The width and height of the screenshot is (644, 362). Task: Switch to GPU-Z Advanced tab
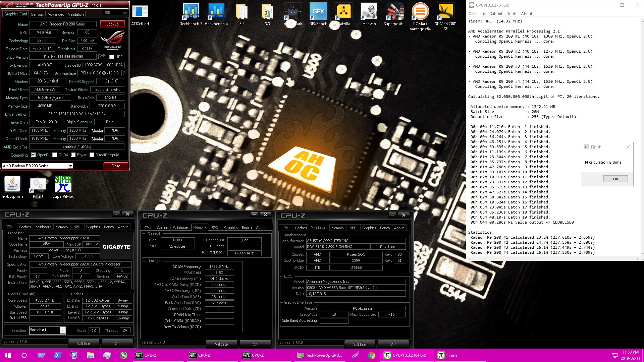click(56, 14)
